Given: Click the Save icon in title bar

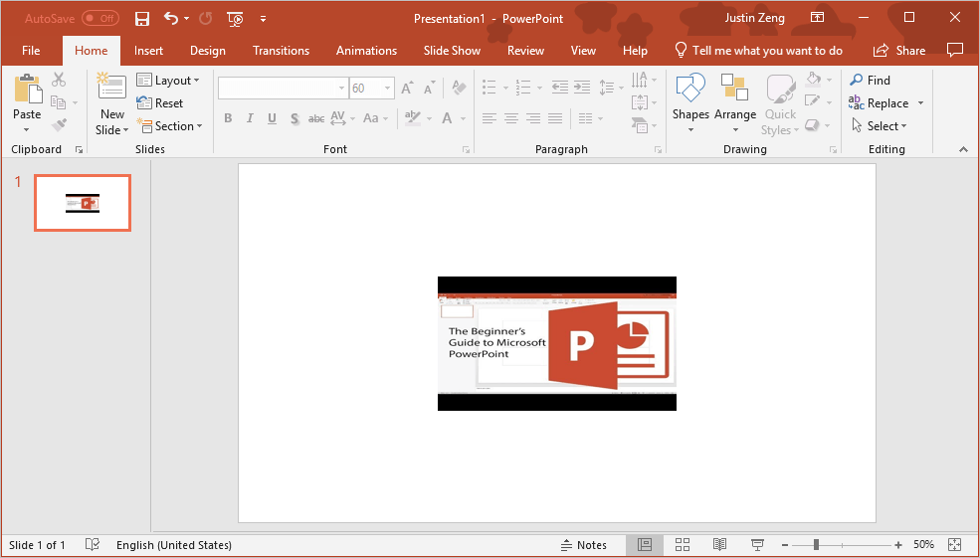Looking at the screenshot, I should (x=141, y=19).
